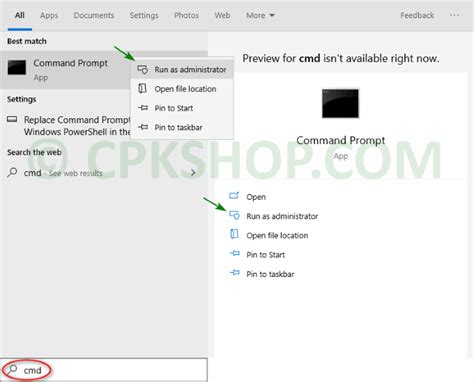Click the Open icon in preview pane
The width and height of the screenshot is (474, 382).
click(234, 195)
